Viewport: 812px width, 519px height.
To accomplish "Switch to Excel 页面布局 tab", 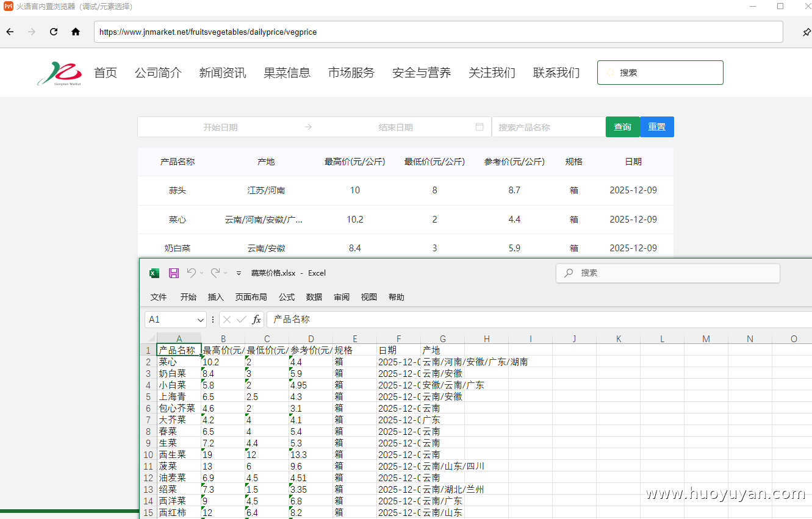I will (251, 297).
